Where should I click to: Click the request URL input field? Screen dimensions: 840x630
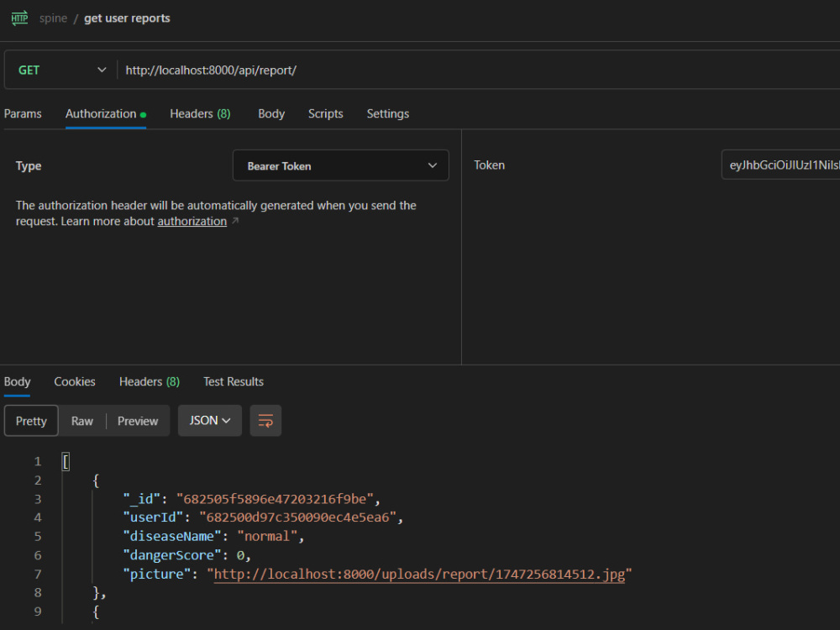[477, 71]
